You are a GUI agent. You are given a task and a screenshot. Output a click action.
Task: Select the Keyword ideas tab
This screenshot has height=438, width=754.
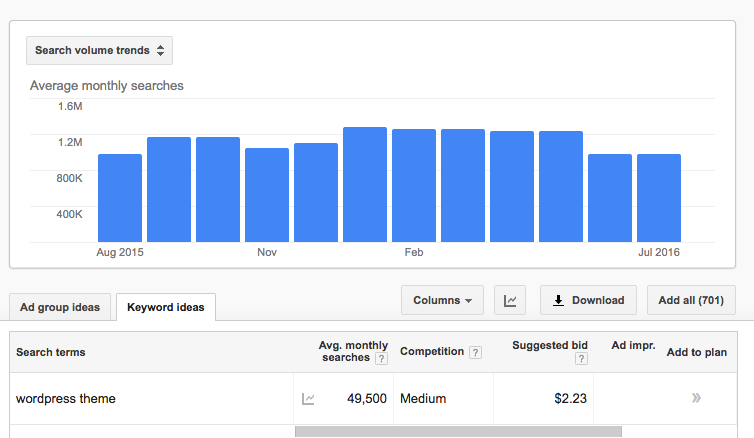pos(166,307)
